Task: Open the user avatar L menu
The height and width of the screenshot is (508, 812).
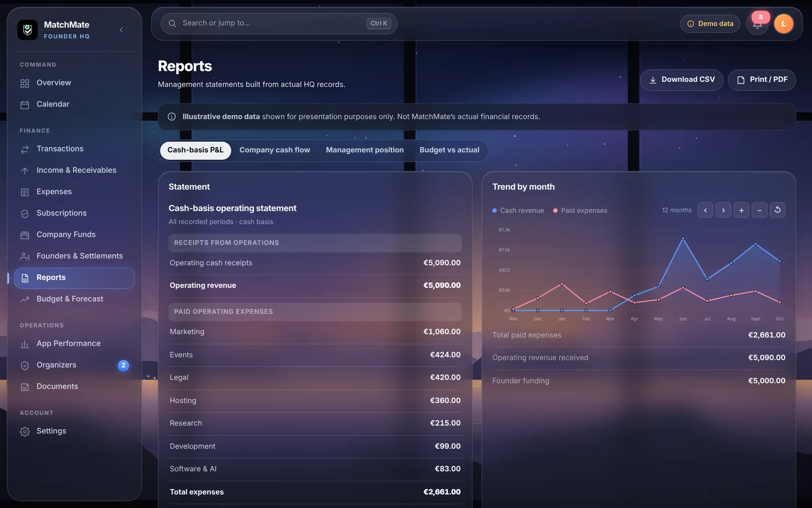Action: (x=784, y=24)
